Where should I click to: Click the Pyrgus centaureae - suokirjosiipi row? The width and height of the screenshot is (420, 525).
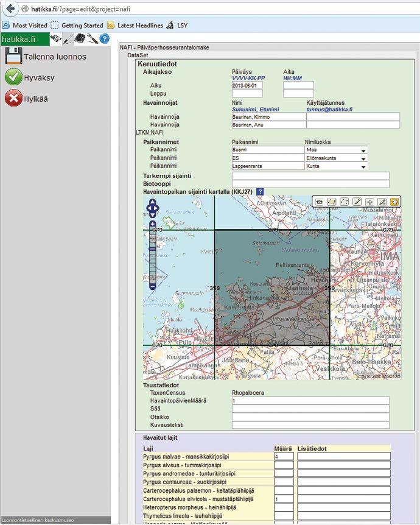coord(184,482)
